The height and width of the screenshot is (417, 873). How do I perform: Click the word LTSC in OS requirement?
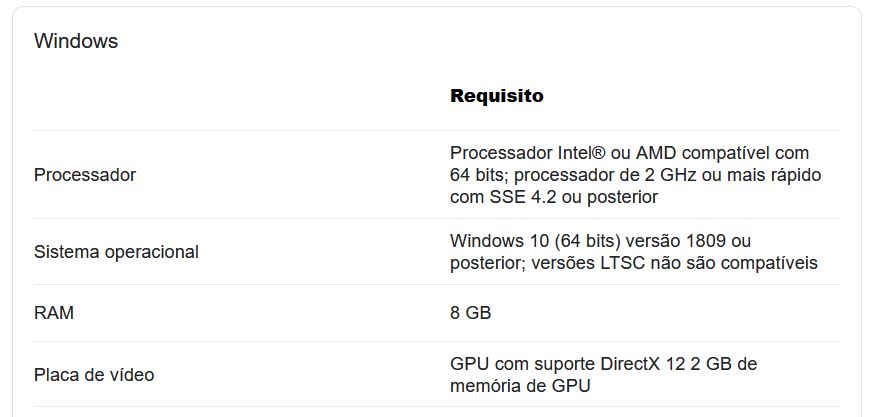tap(622, 263)
